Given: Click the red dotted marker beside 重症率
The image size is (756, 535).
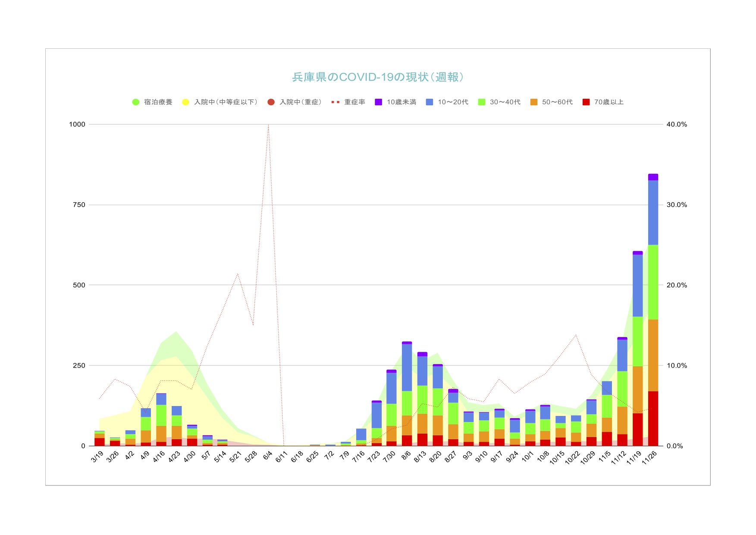Looking at the screenshot, I should [335, 102].
